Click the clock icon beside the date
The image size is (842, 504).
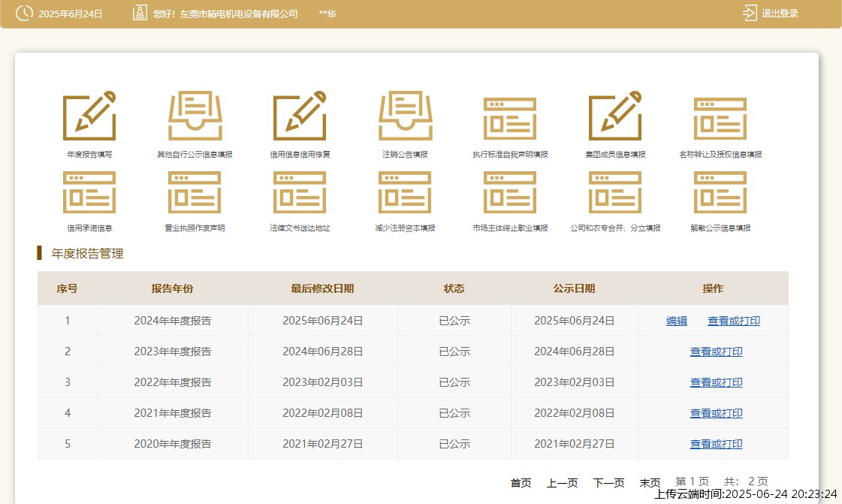(24, 13)
